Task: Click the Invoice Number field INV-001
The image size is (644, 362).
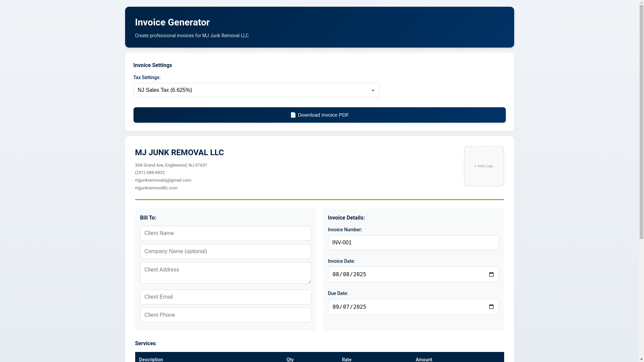Action: pos(413,243)
